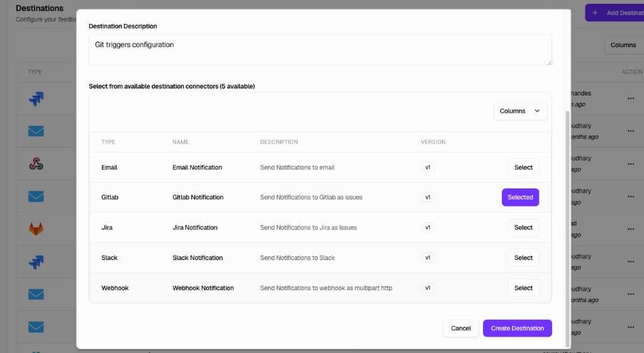
Task: Click the webhook icon in background Destinations list
Action: pyautogui.click(x=36, y=164)
